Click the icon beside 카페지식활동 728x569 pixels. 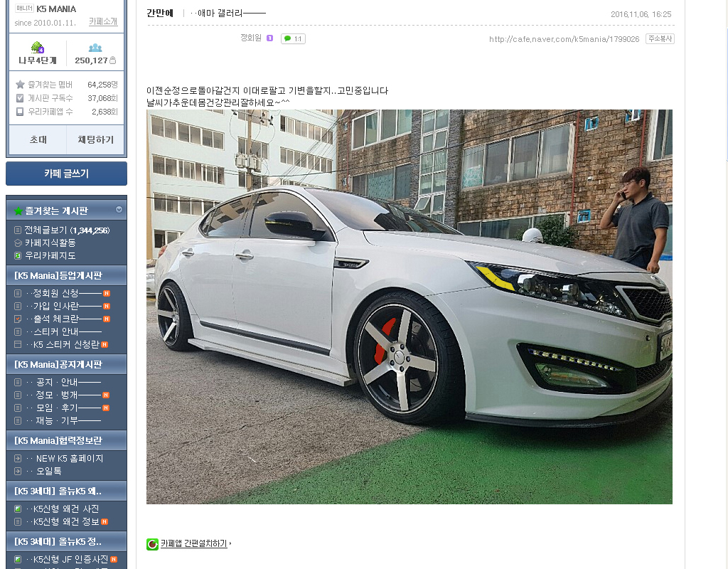(x=18, y=243)
